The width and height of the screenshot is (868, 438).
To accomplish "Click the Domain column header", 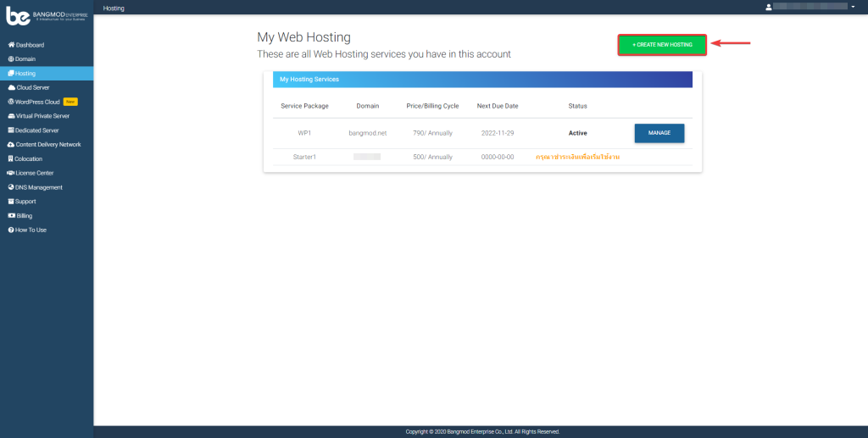I will click(x=368, y=106).
